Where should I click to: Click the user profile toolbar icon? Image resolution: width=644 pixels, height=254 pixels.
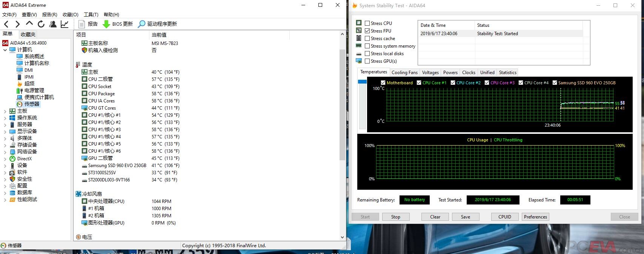coord(53,24)
